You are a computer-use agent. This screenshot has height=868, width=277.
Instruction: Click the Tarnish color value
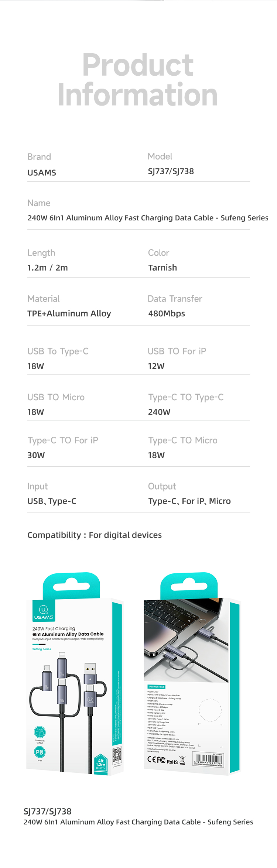click(163, 268)
